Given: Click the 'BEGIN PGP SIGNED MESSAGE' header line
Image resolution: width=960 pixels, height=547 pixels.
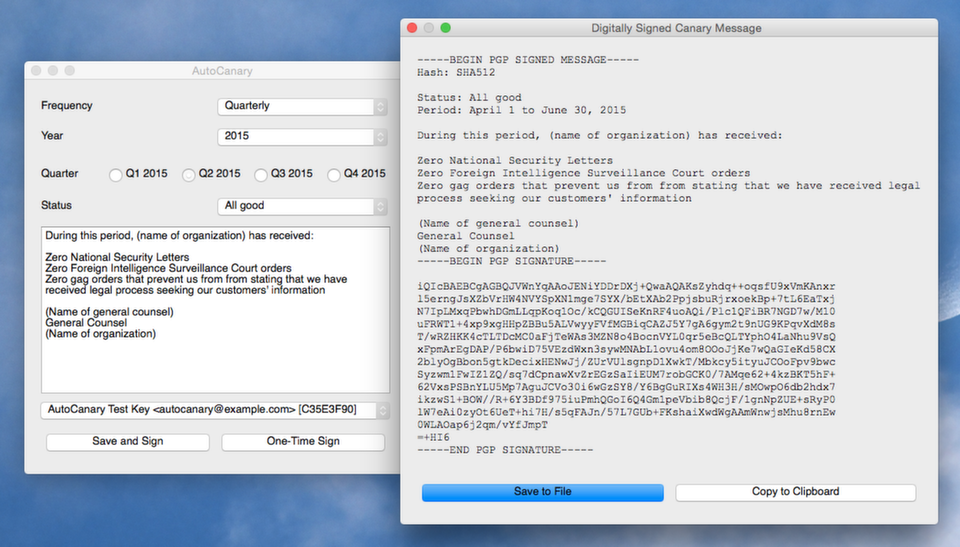Looking at the screenshot, I should click(528, 60).
